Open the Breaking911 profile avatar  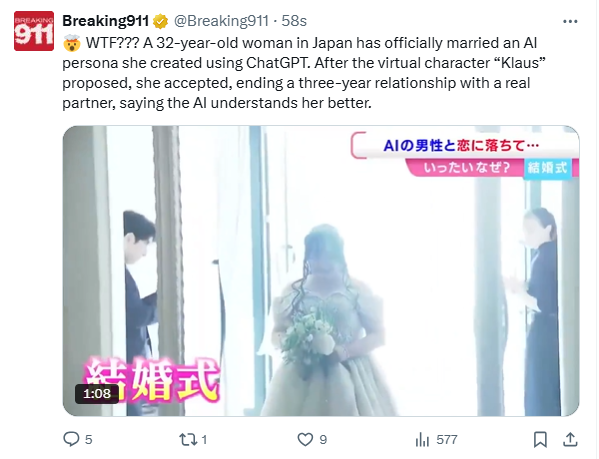coord(34,31)
